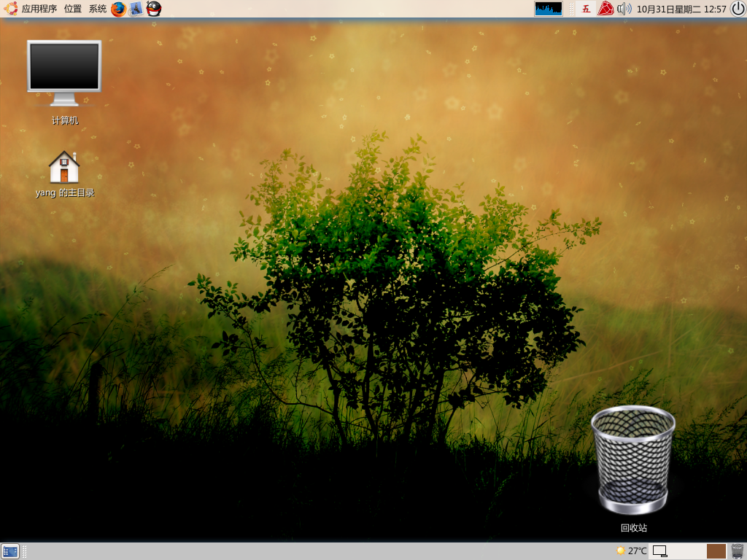This screenshot has width=747, height=560.
Task: Click the clock showing 10月31日星期二 12:57
Action: 681,9
